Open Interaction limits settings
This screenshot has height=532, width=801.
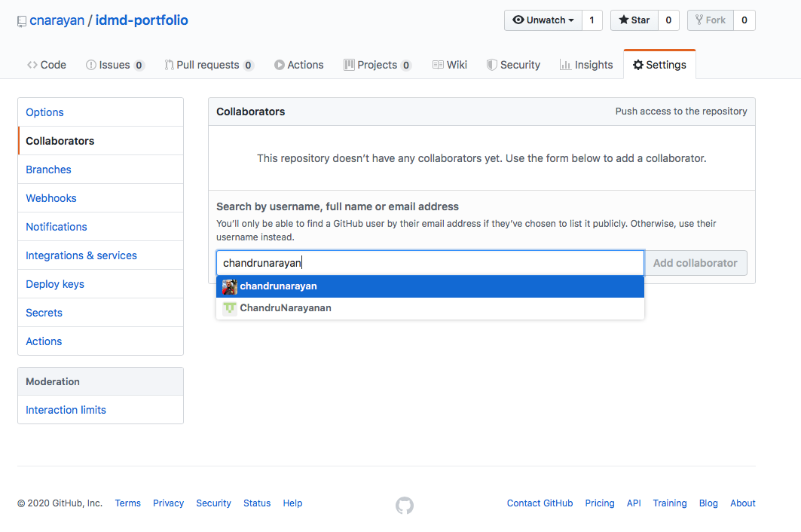coord(101,410)
